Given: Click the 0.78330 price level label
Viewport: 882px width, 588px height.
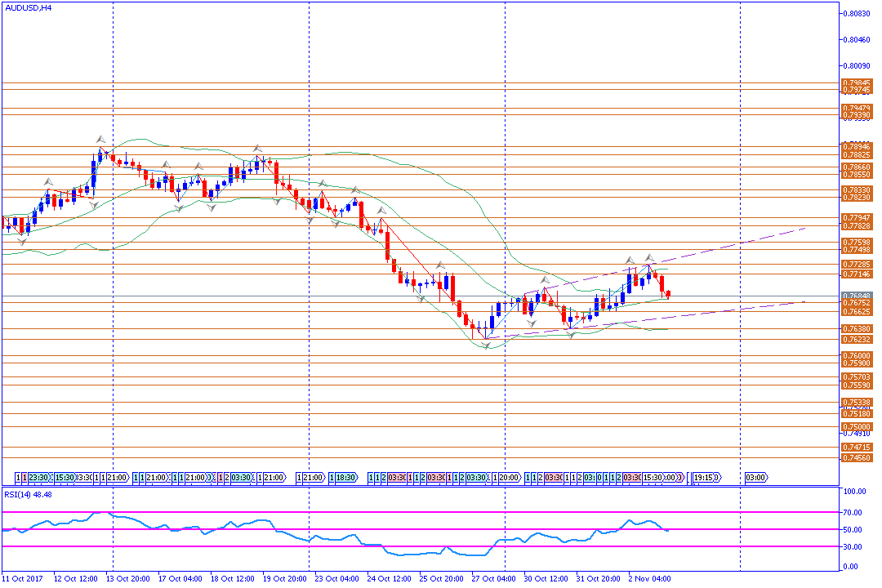Looking at the screenshot, I should pyautogui.click(x=857, y=190).
